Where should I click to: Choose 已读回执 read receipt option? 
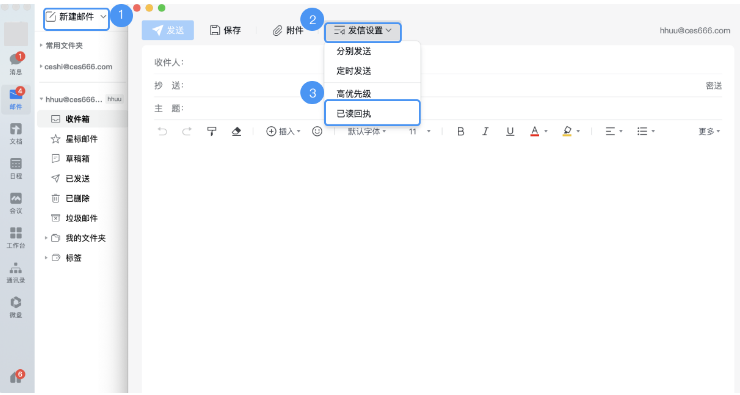(x=372, y=113)
